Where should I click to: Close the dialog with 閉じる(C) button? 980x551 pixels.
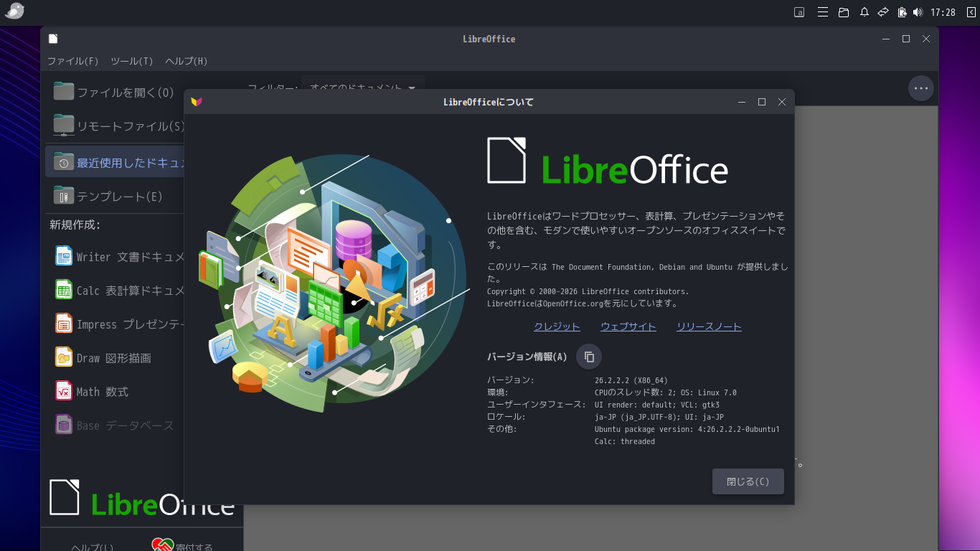[x=748, y=481]
